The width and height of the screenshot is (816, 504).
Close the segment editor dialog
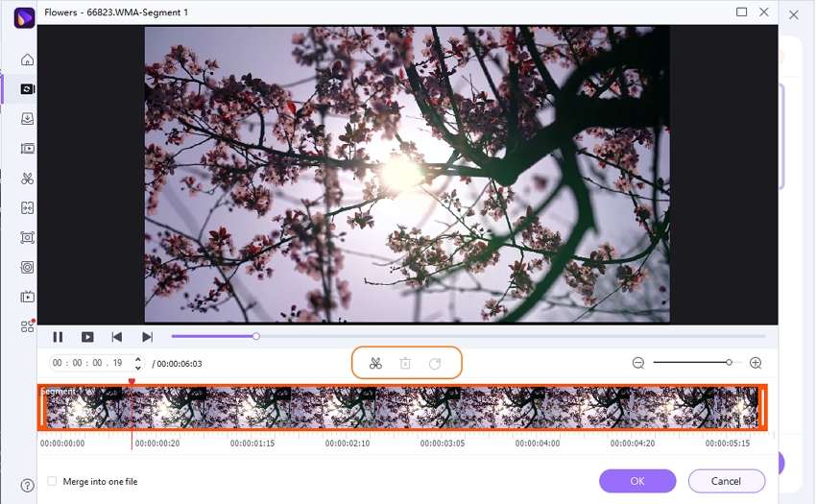coord(764,12)
